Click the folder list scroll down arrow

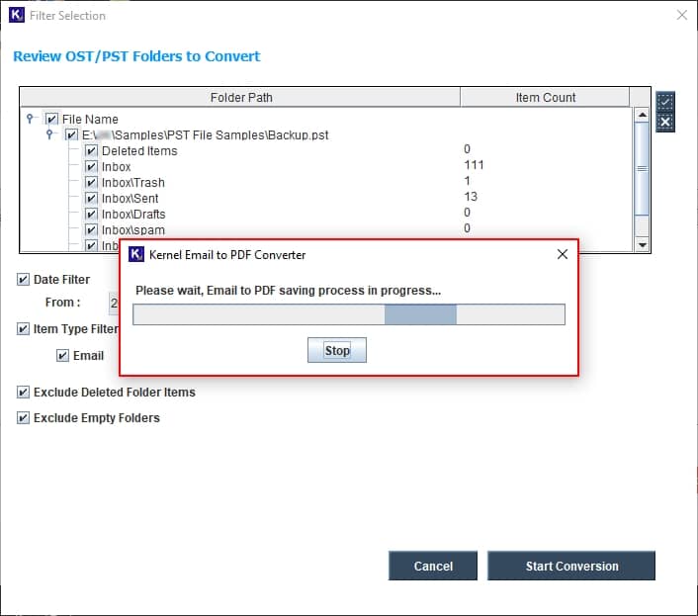(642, 245)
